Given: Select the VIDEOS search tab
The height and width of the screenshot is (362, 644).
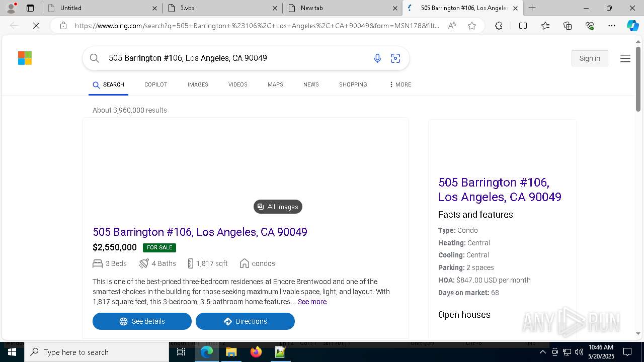Looking at the screenshot, I should 237,84.
